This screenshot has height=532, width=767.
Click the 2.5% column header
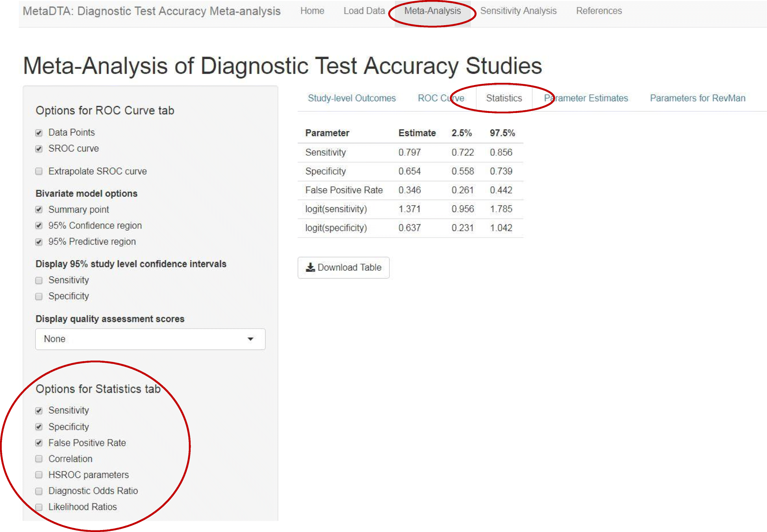pos(461,133)
